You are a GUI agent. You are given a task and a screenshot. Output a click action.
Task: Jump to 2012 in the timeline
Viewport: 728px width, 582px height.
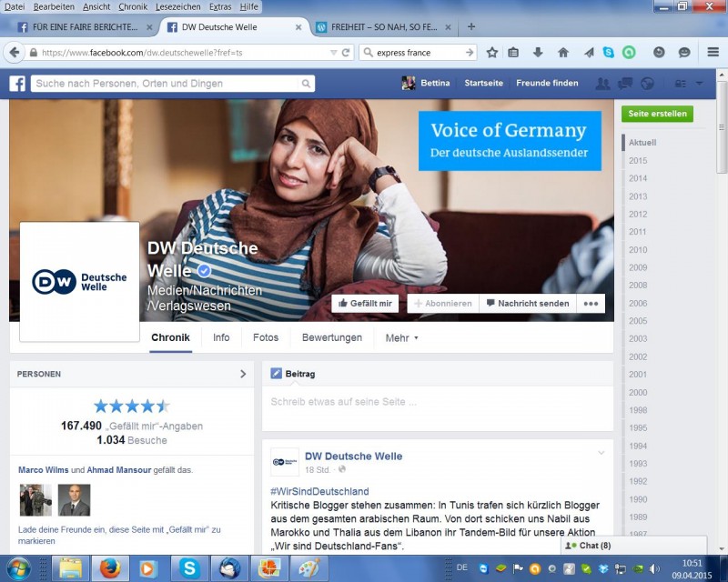(638, 214)
